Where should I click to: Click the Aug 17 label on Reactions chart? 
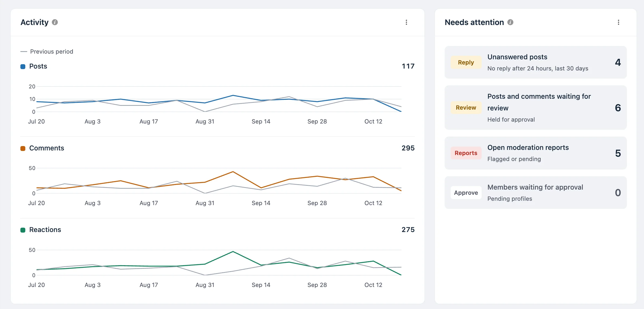click(x=148, y=285)
